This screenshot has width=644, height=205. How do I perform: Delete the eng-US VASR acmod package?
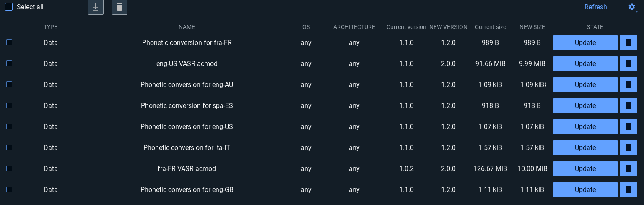628,63
